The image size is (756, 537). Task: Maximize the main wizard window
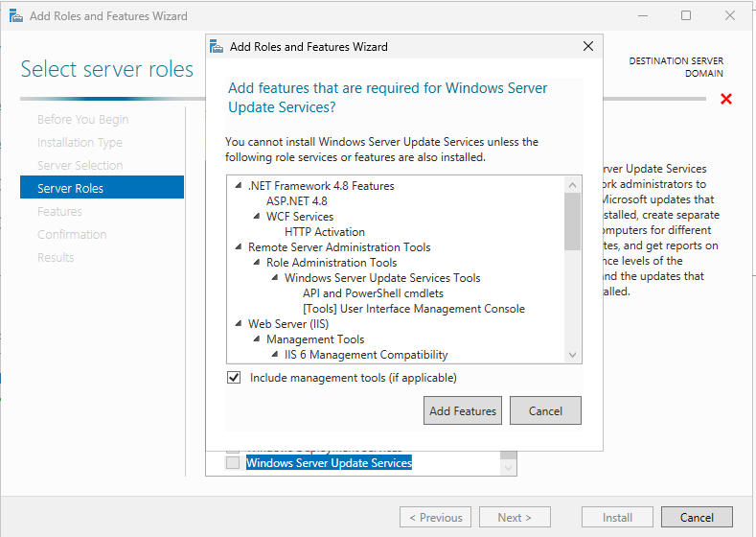tap(686, 16)
